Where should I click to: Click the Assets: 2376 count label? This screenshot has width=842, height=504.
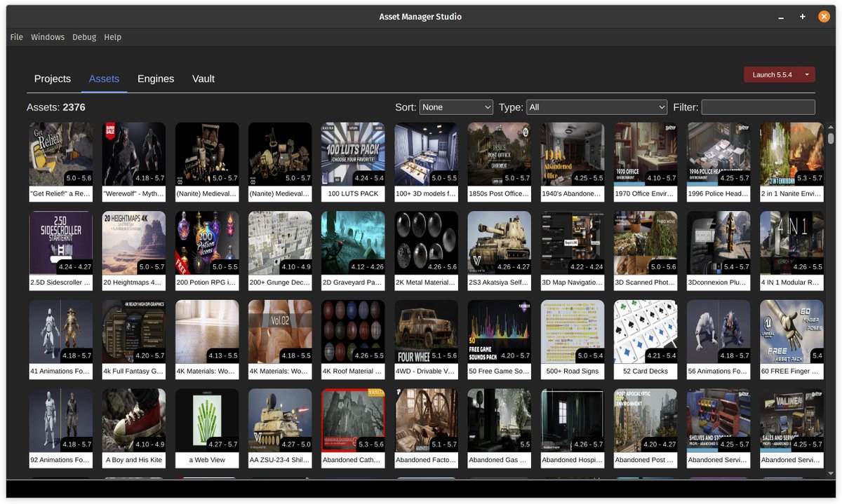pyautogui.click(x=56, y=107)
